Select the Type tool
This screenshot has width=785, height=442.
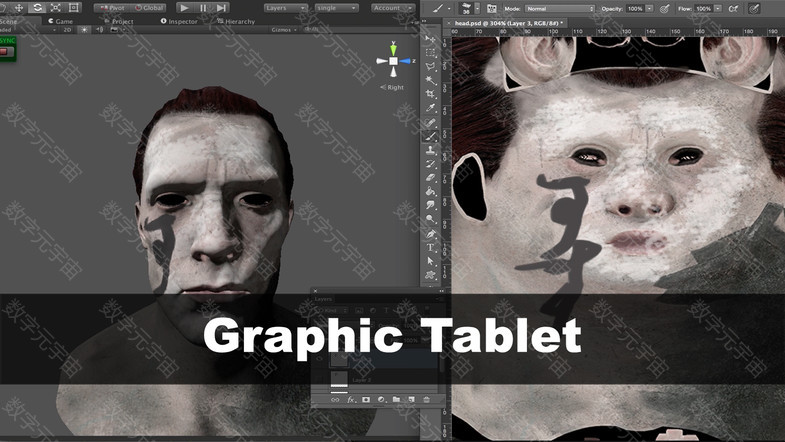(x=430, y=247)
